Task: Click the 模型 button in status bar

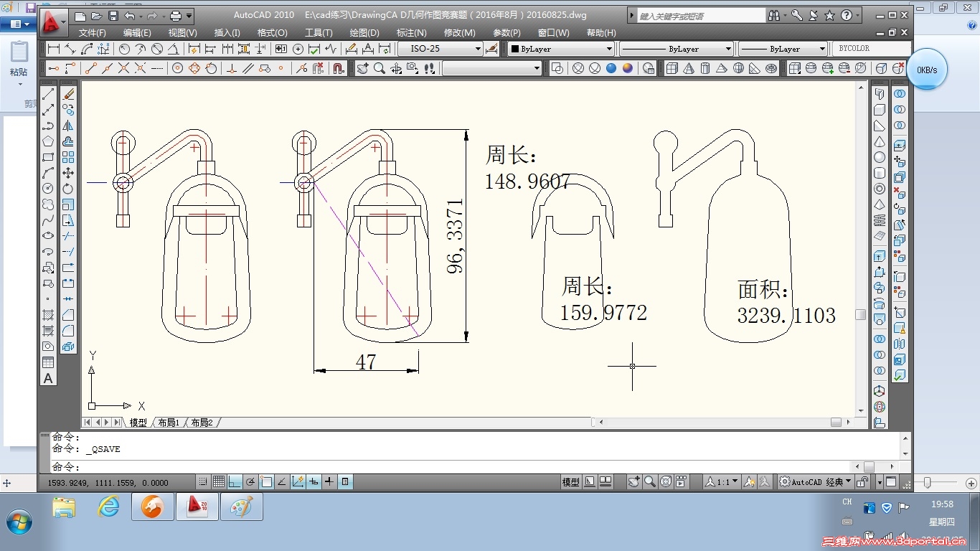Action: point(571,482)
